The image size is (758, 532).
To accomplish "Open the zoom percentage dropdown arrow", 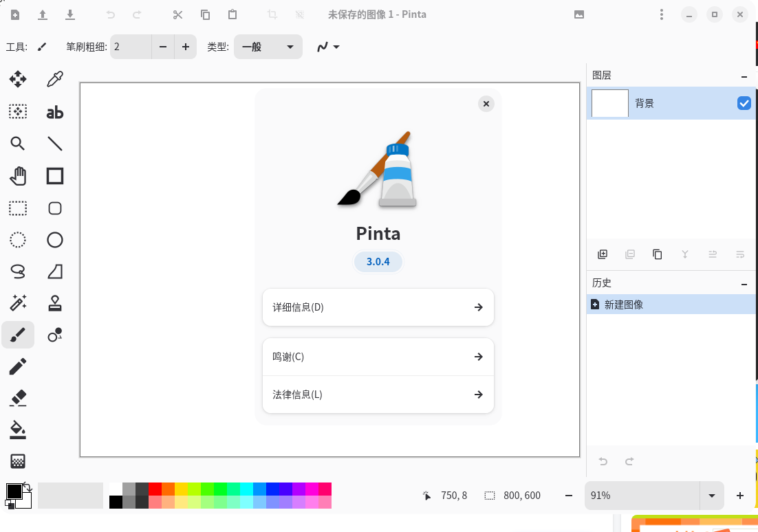I will (x=712, y=496).
